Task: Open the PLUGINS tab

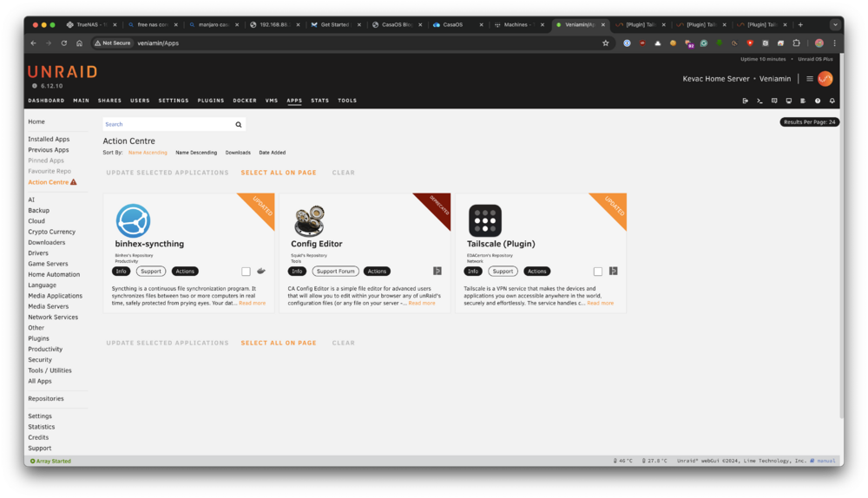Action: click(211, 101)
